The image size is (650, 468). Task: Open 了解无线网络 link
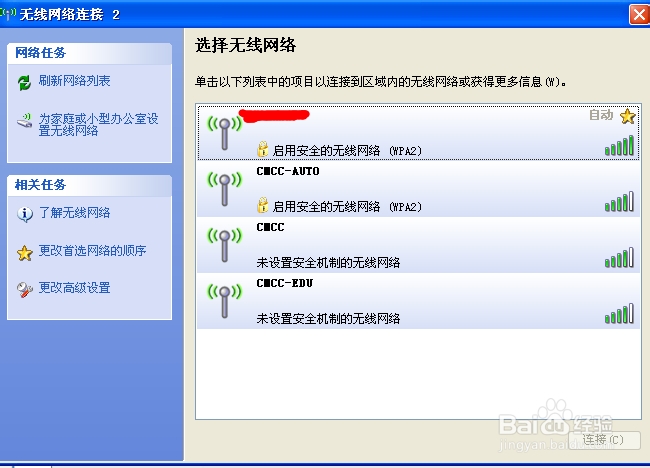click(74, 213)
